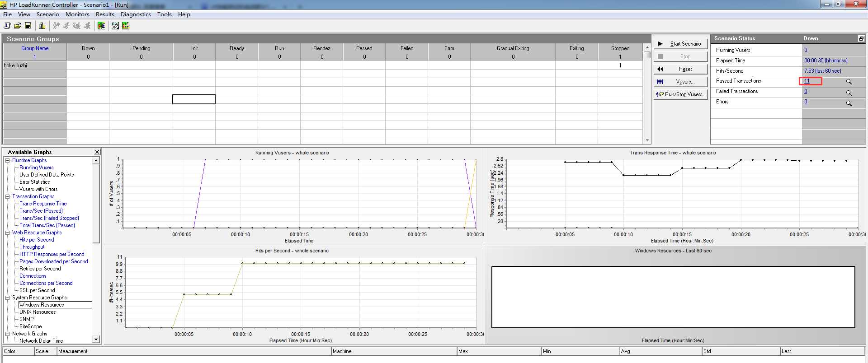Select Trans Response Time graph item
Image resolution: width=868 pixels, height=363 pixels.
(x=43, y=204)
